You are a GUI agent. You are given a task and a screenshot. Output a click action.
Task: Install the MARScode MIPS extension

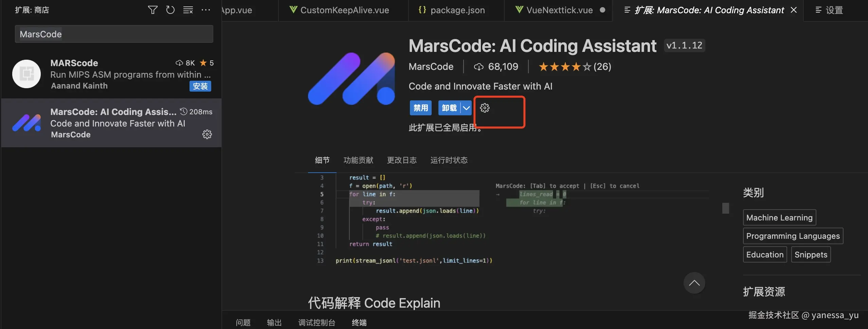click(x=200, y=86)
